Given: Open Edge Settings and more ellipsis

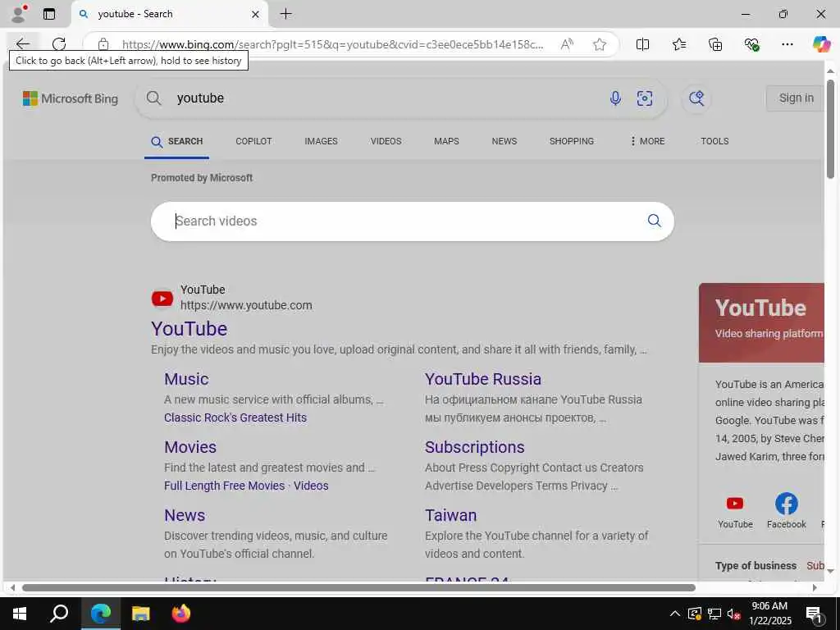Looking at the screenshot, I should coord(787,44).
